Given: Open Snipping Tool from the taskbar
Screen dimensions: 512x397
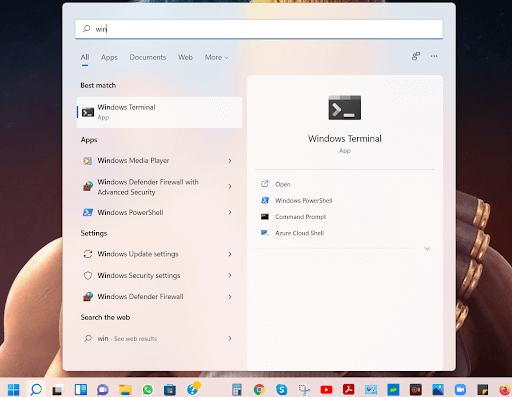Looking at the screenshot, I should (304, 389).
